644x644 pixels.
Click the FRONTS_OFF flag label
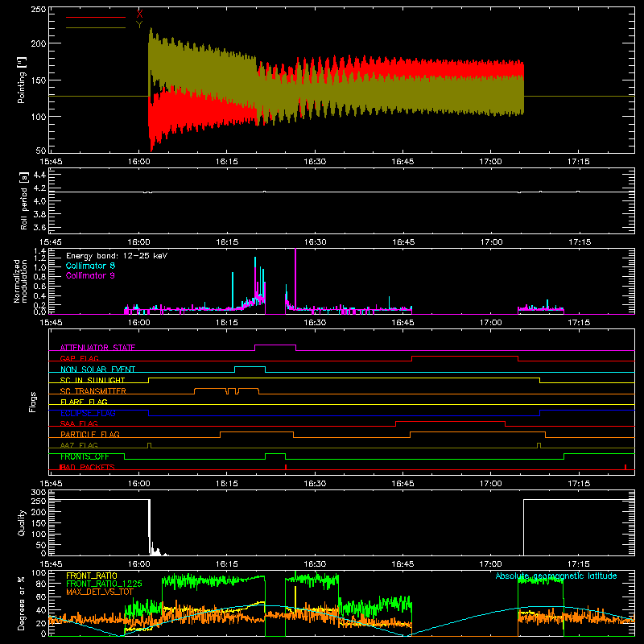85,456
